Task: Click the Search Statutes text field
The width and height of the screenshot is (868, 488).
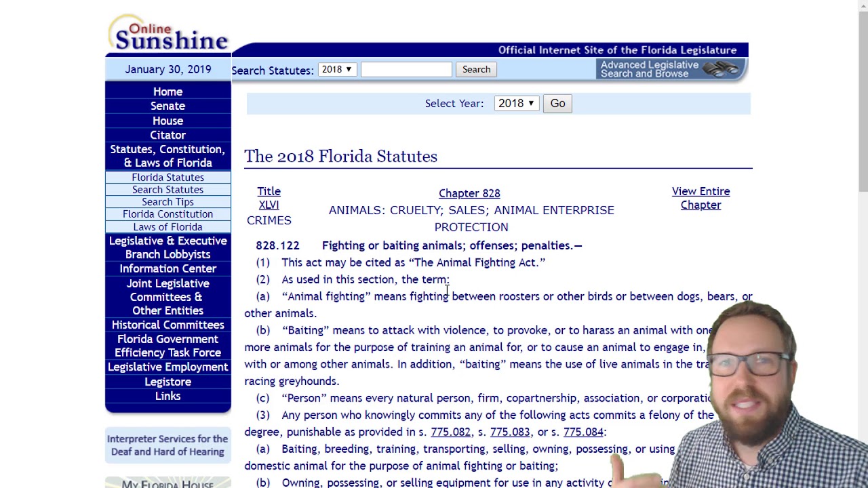Action: [406, 69]
